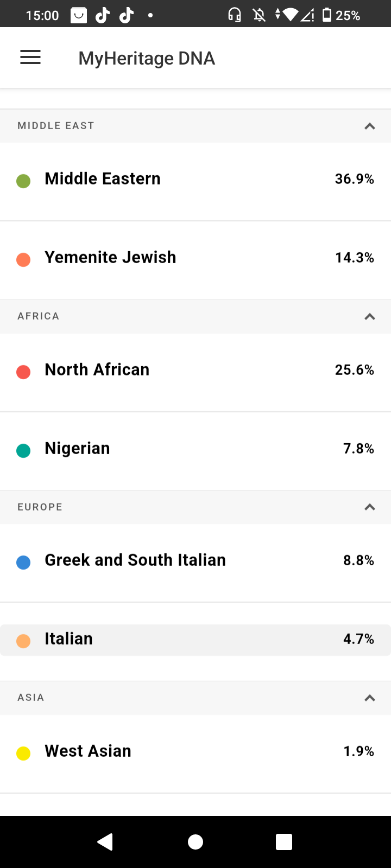
Task: Open the hamburger navigation menu
Action: pos(30,58)
